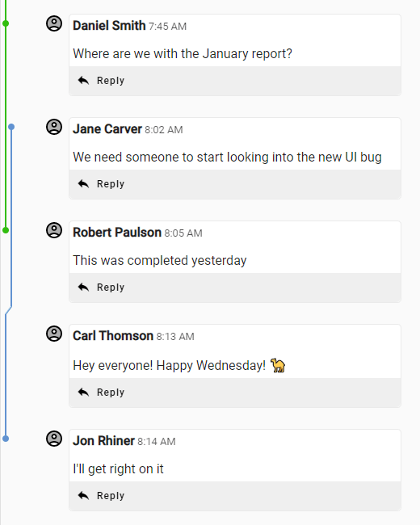Click the 8:13 AM timestamp
The width and height of the screenshot is (420, 525).
[175, 337]
